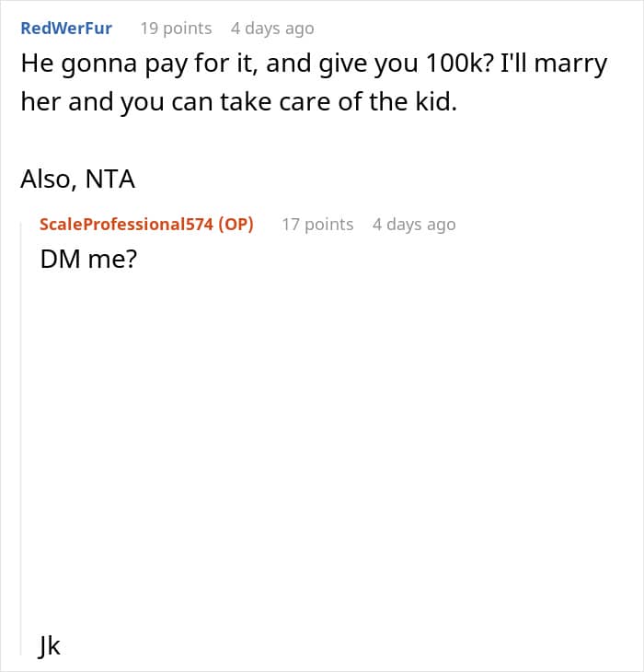Click the "Also, NTA" line

coord(77,179)
